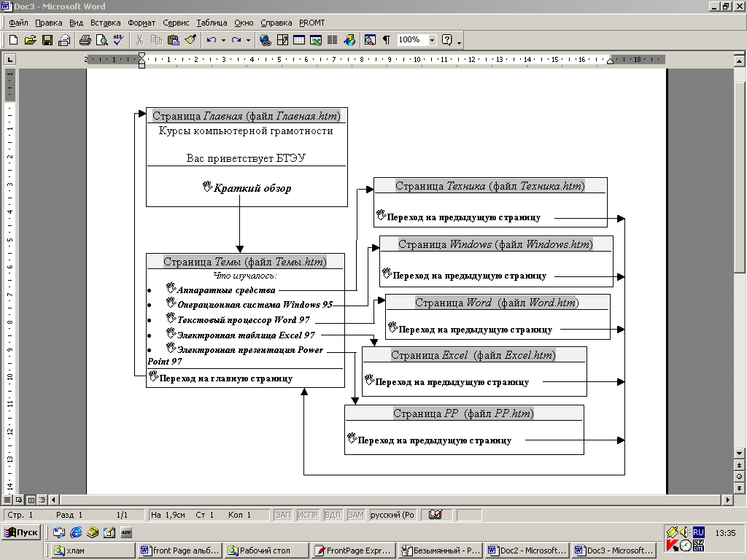Open an existing file via folder icon
The image size is (747, 560).
point(30,40)
